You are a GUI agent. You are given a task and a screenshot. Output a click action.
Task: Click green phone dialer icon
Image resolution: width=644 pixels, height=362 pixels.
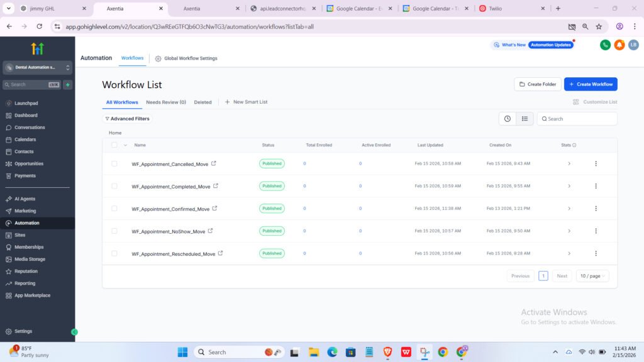point(605,45)
